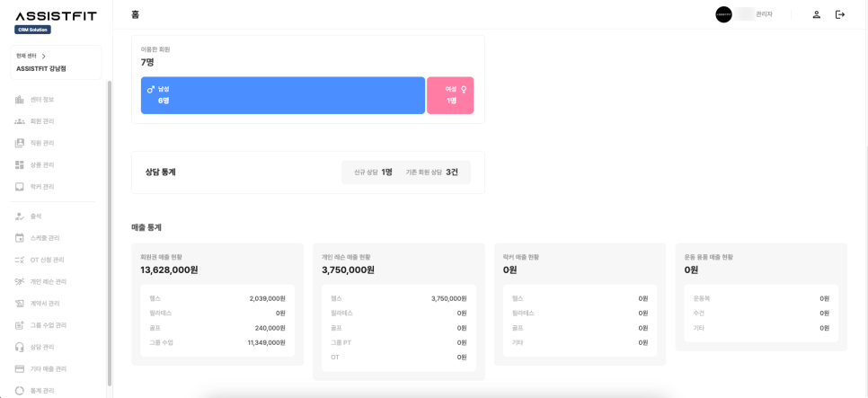Select 개인 레슨 관리 menu entry
868x398 pixels.
pos(48,282)
